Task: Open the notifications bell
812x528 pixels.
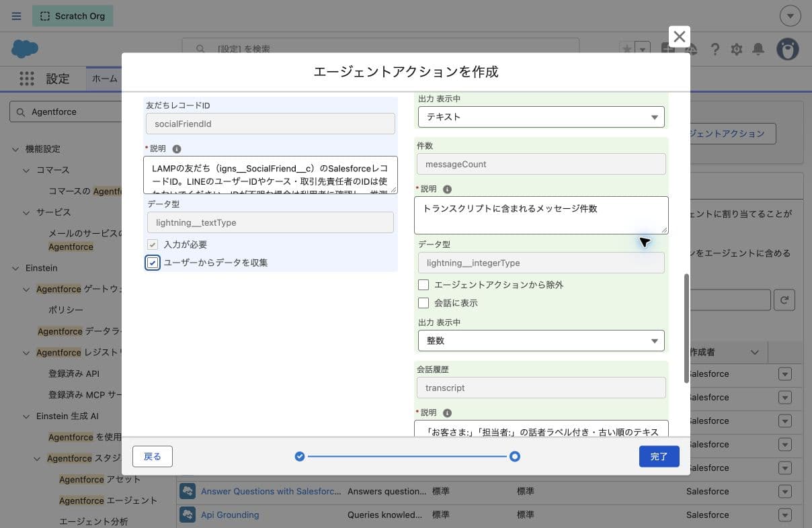Action: click(x=758, y=49)
